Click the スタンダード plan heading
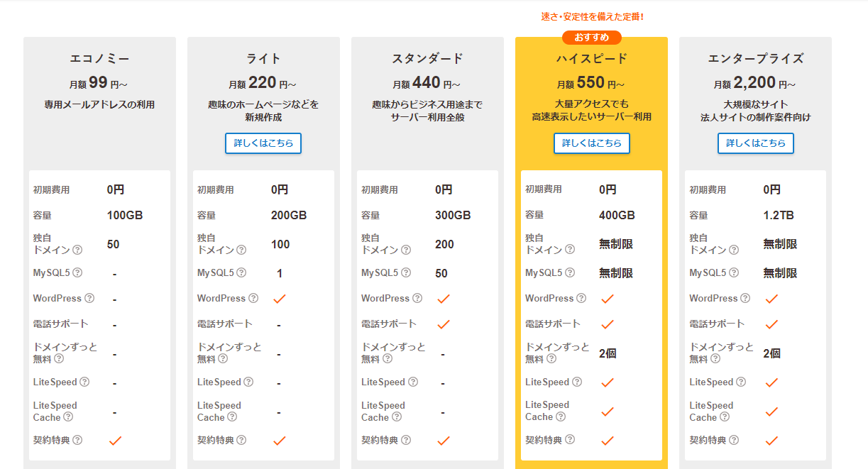Screen dimensions: 868x469 [427, 59]
